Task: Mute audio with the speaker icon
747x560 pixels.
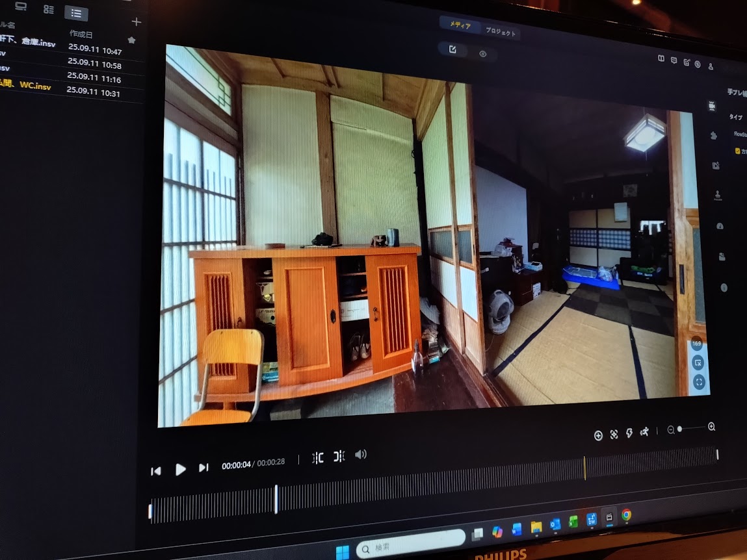Action: 361,455
